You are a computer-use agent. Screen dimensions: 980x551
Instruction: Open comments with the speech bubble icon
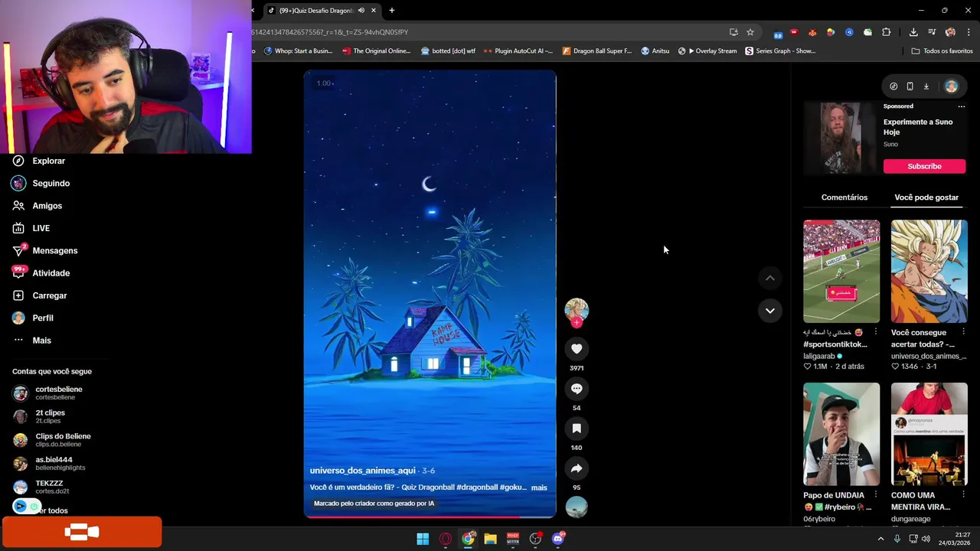(x=577, y=389)
